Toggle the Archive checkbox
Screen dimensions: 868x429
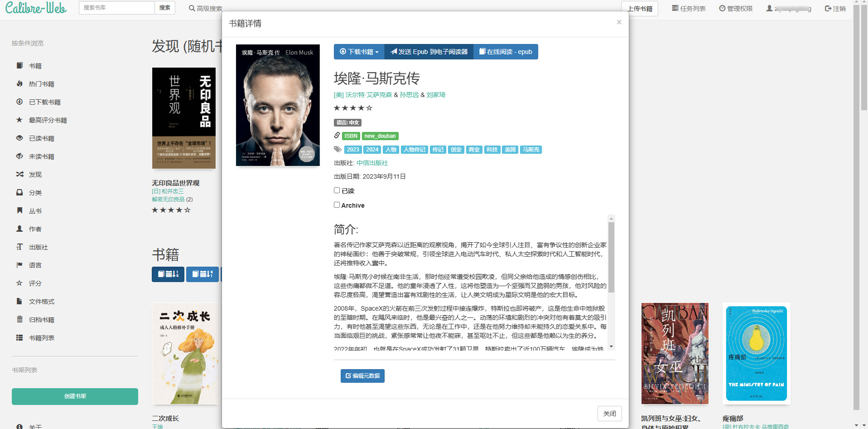click(337, 205)
